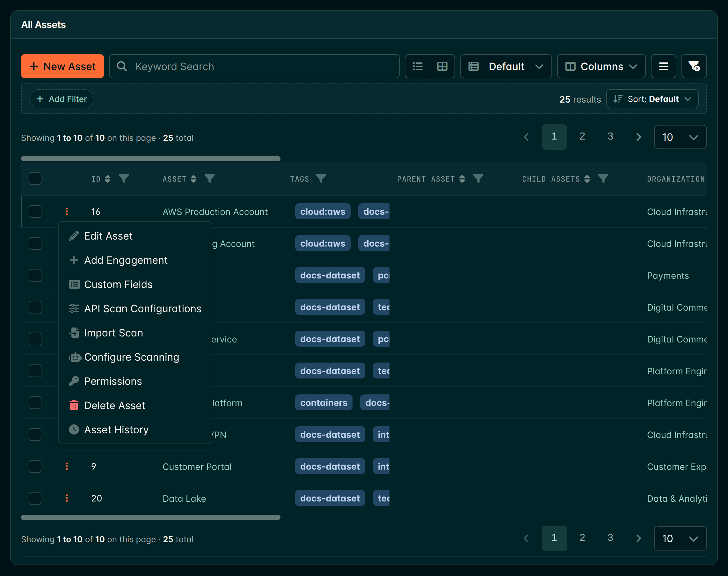
Task: Select the Customer Portal row checkbox
Action: [x=35, y=466]
